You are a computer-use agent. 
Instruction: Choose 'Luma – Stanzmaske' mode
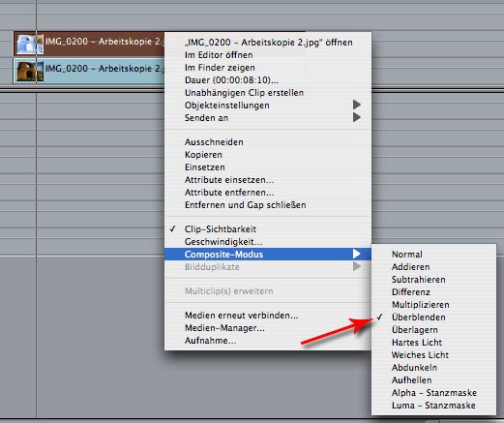pyautogui.click(x=433, y=406)
